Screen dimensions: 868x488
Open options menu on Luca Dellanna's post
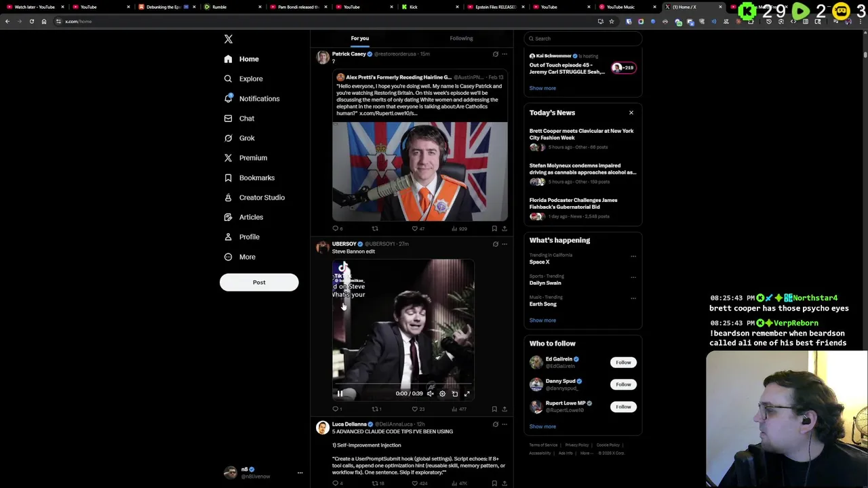tap(505, 424)
